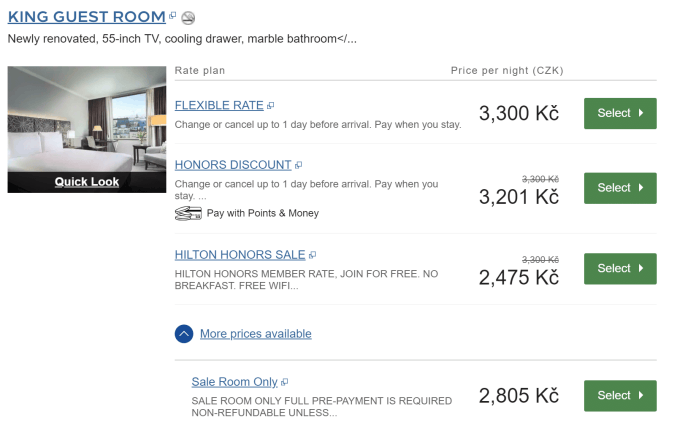Select the 3,300 Kč Flexible Rate

[x=620, y=114]
